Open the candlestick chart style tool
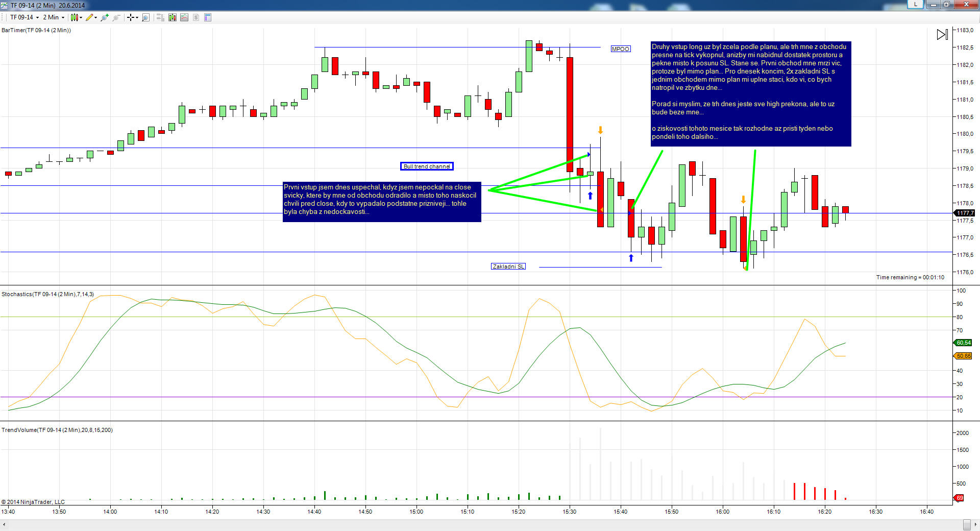980x531 pixels. [x=75, y=17]
